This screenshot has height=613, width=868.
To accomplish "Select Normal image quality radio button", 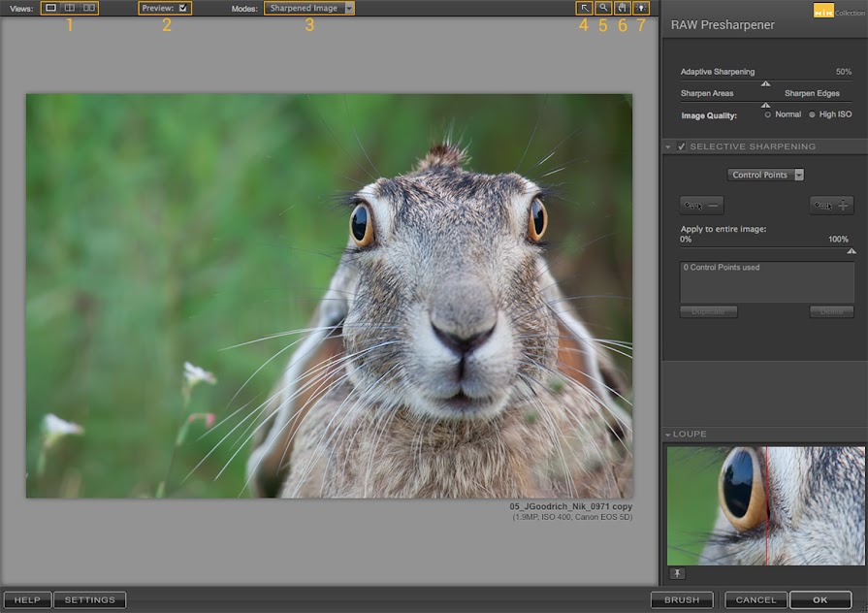I will pos(768,114).
